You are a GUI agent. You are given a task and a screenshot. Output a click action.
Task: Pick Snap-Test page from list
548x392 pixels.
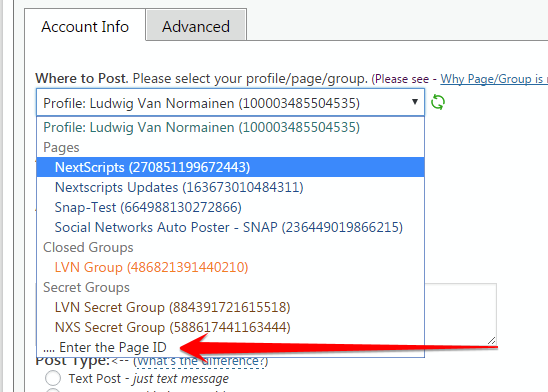(x=230, y=207)
